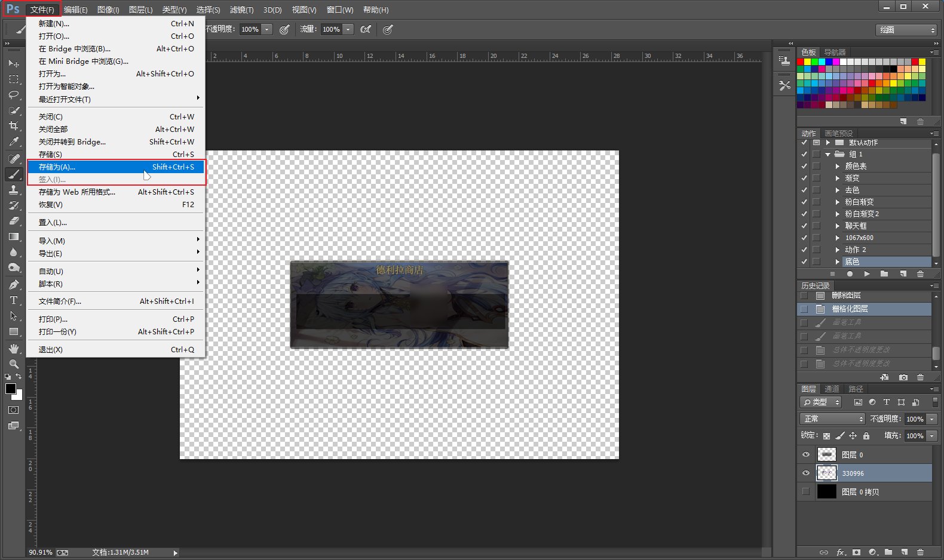
Task: Delete layer with Layers panel trash
Action: point(920,552)
